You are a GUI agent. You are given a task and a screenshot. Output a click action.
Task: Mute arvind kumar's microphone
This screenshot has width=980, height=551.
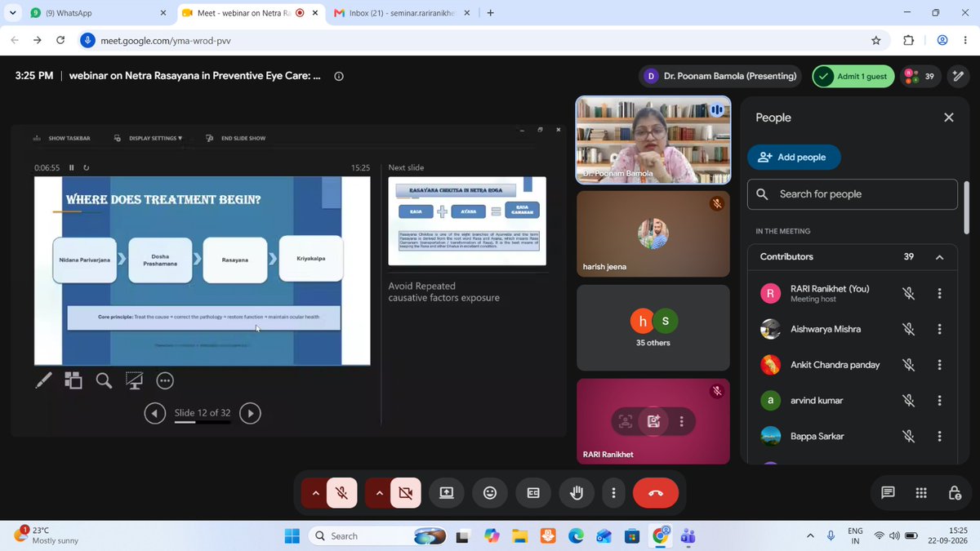[908, 401]
